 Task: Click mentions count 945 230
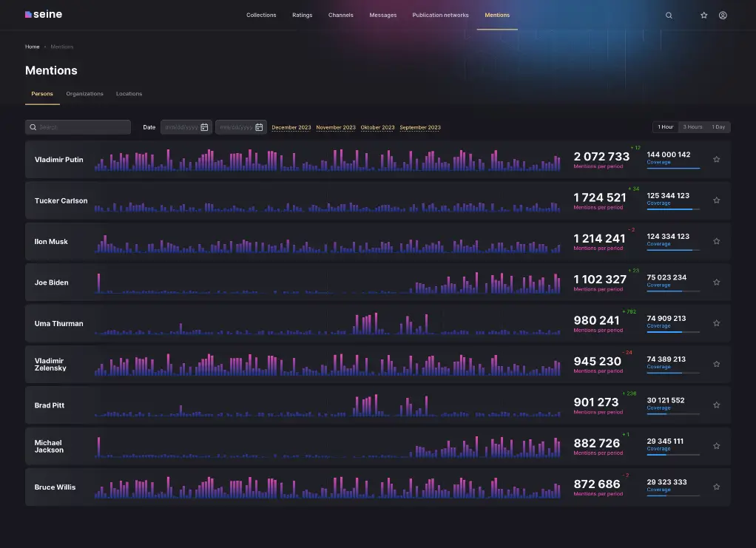[x=598, y=362]
